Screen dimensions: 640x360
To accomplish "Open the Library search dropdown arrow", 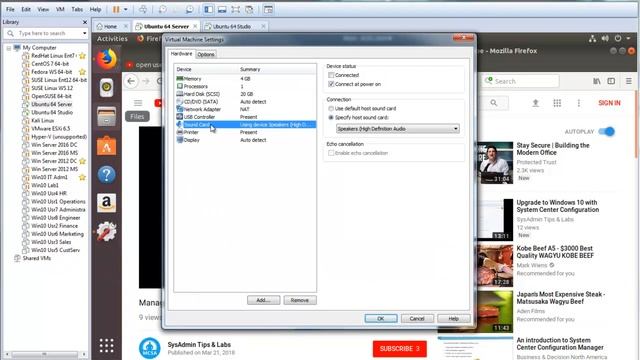I will pos(84,33).
